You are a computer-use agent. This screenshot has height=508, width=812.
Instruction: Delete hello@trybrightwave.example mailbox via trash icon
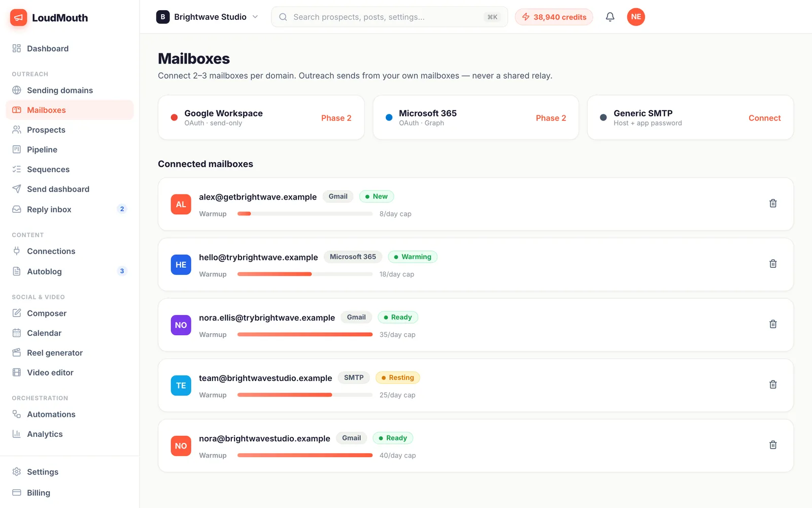773,264
